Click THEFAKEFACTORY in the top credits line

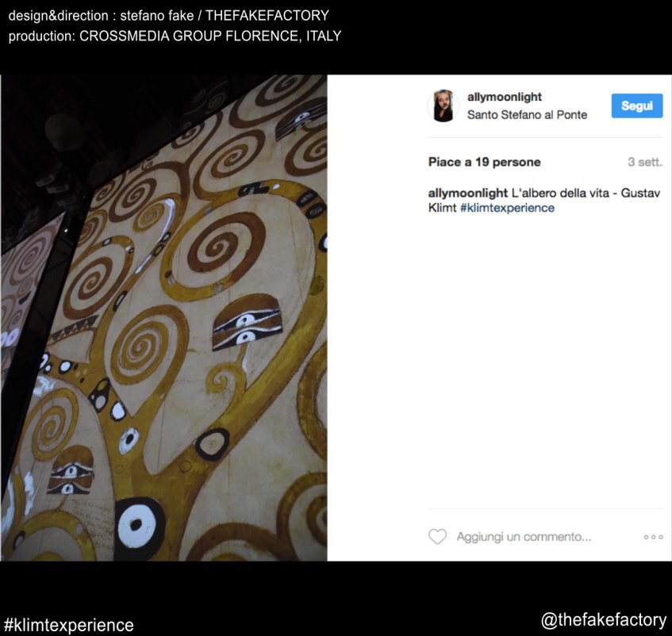pos(267,16)
